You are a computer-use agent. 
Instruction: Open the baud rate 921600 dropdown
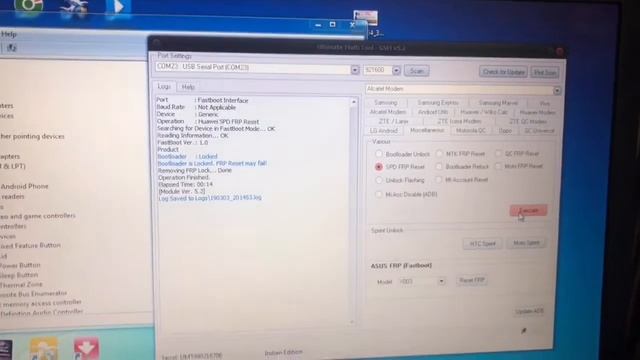coord(396,71)
